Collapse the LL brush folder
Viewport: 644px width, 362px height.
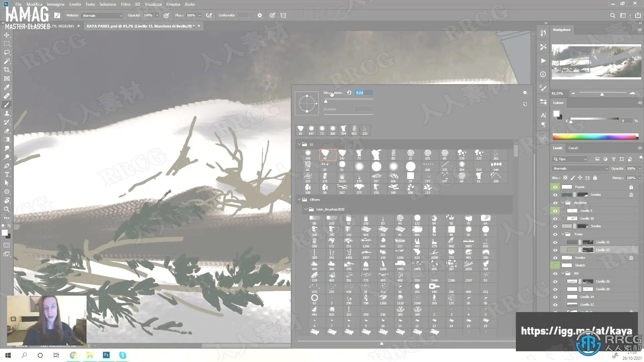click(x=299, y=144)
